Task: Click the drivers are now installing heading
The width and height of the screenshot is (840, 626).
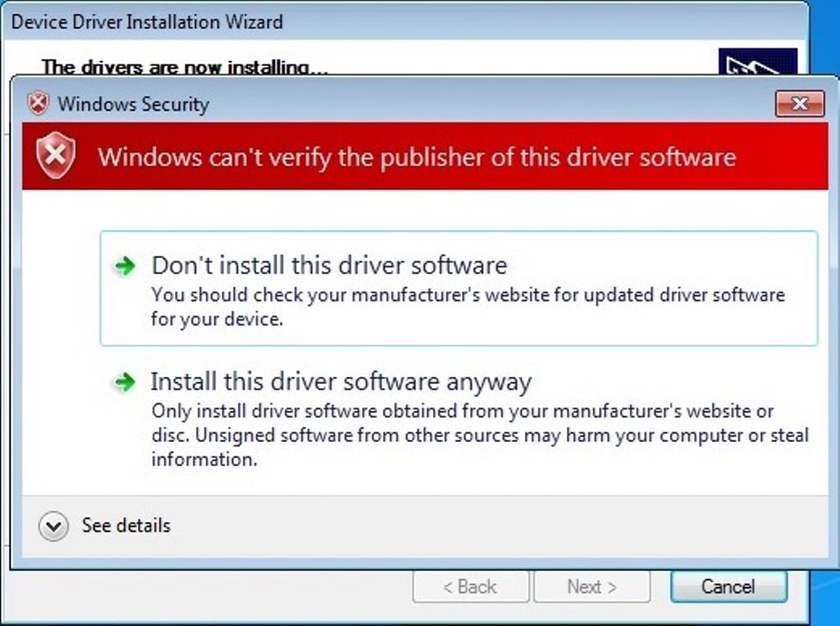Action: (185, 67)
